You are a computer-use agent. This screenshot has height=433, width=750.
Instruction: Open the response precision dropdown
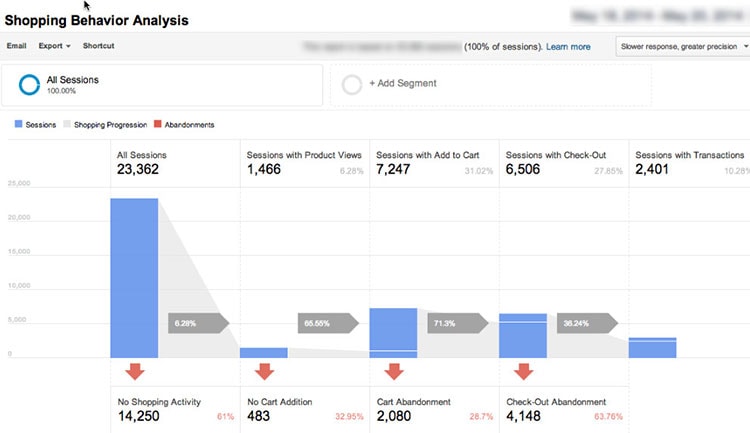[x=683, y=46]
